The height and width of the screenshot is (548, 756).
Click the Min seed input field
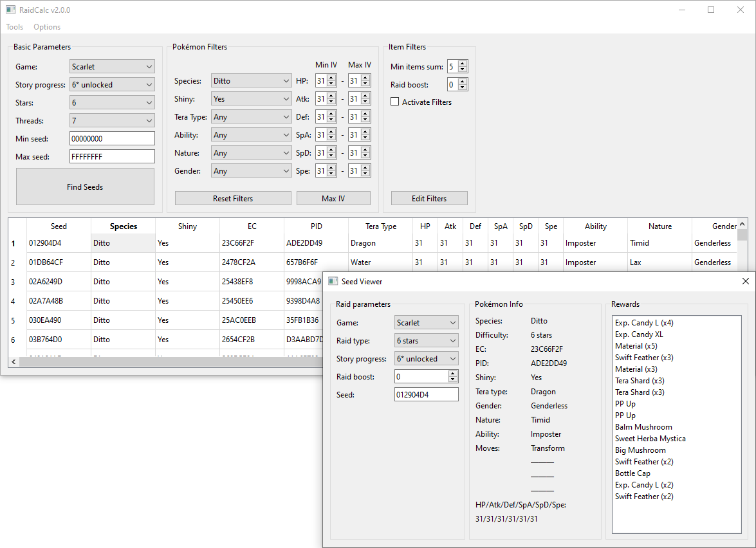[112, 138]
